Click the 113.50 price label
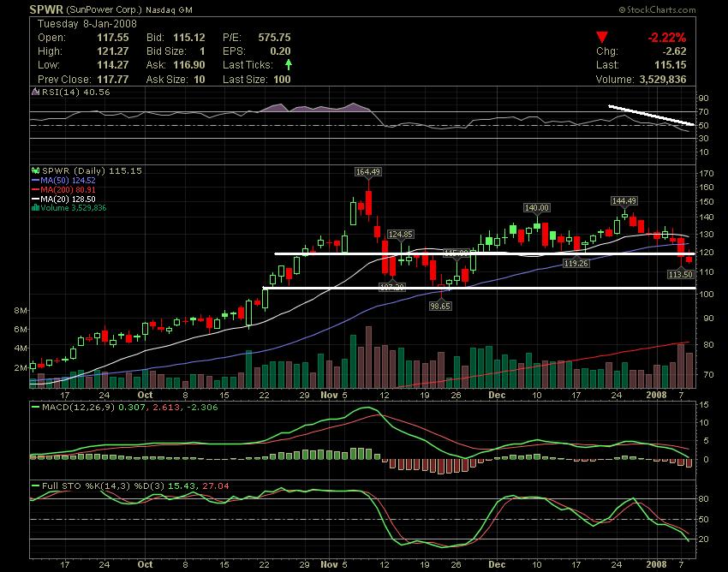728x572 pixels. click(681, 274)
